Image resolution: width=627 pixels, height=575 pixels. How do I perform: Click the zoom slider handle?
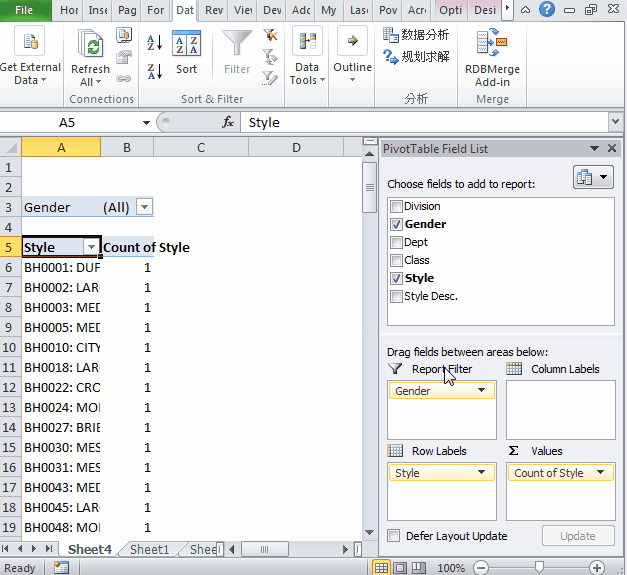[x=539, y=567]
